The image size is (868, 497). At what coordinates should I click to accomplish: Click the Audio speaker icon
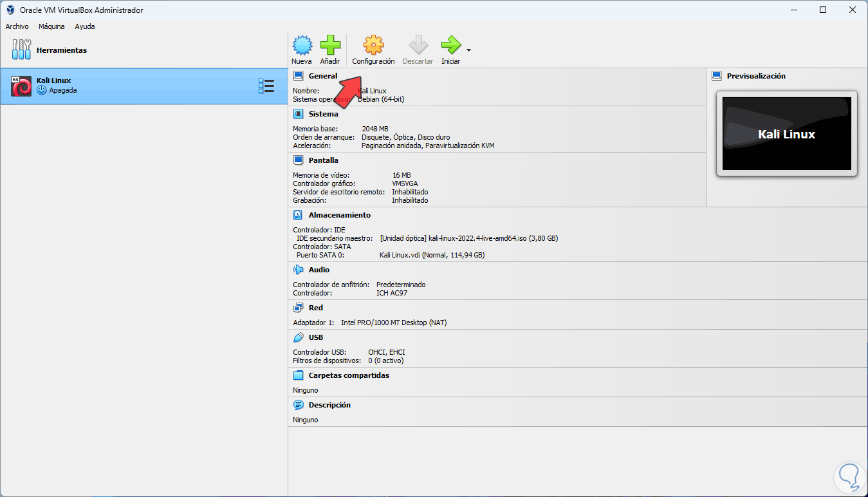(x=298, y=270)
